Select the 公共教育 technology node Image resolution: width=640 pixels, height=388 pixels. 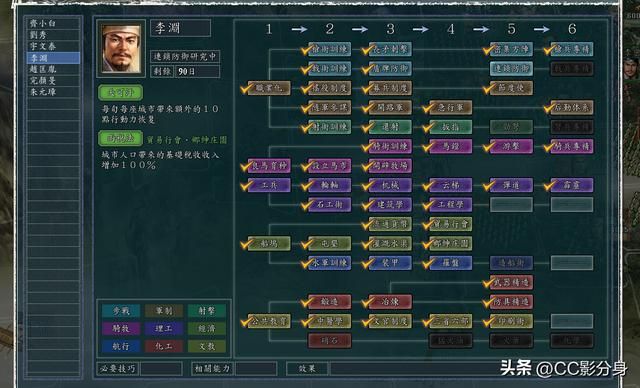tap(269, 321)
